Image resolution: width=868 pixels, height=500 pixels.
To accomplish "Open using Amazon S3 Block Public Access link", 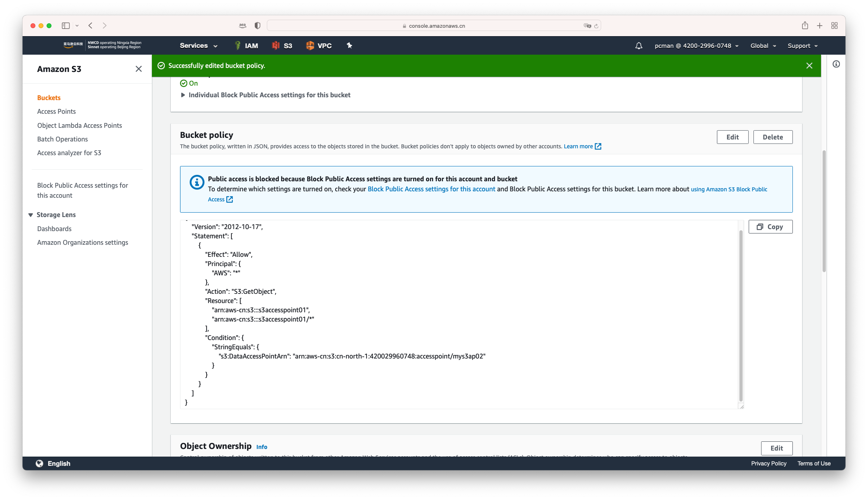I will [729, 189].
